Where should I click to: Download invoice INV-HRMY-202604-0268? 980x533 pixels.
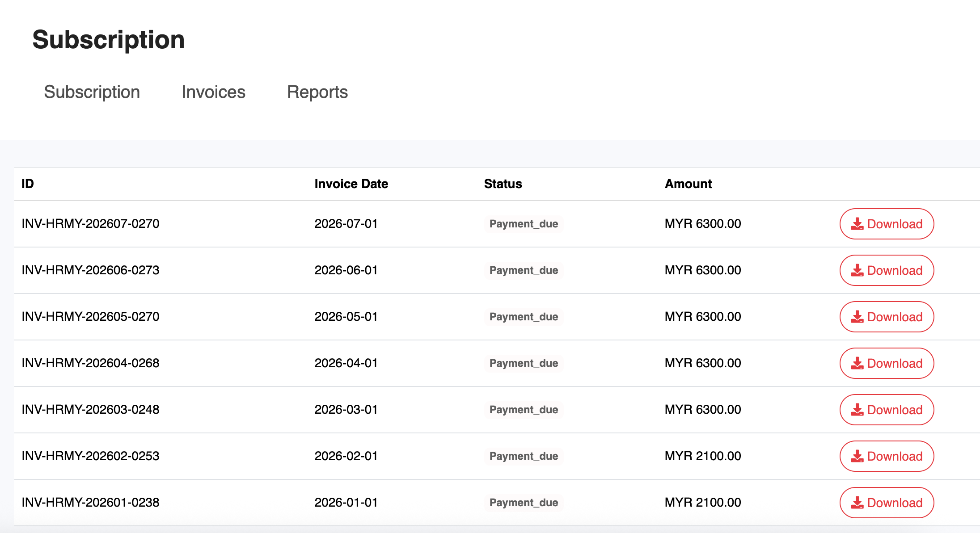click(887, 363)
